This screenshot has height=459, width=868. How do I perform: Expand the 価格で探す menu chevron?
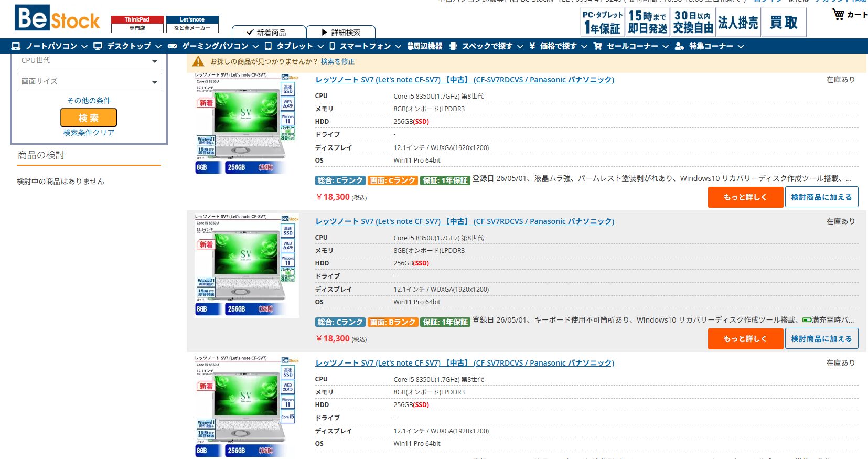584,47
